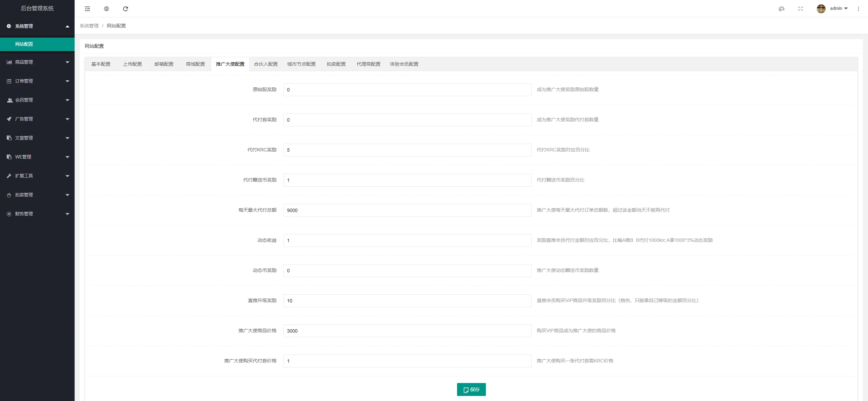Switch to the 拍卖配置 tab
The height and width of the screenshot is (401, 868).
coord(336,64)
